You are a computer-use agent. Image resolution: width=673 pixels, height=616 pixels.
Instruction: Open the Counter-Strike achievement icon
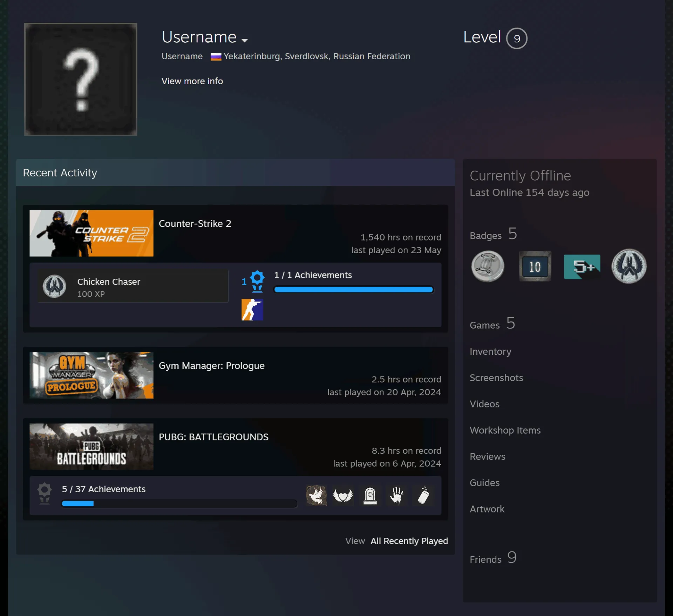pos(252,310)
